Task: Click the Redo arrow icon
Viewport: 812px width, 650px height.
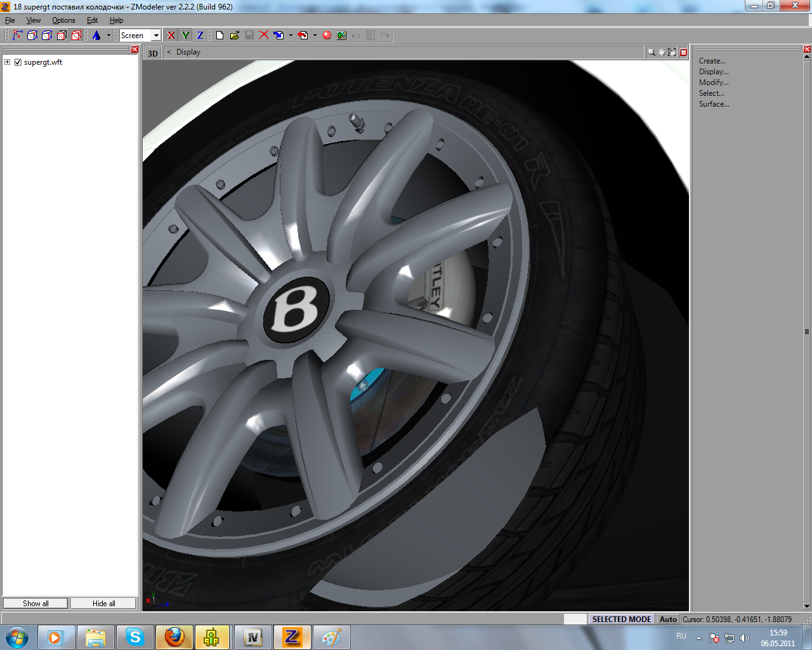Action: click(x=385, y=36)
